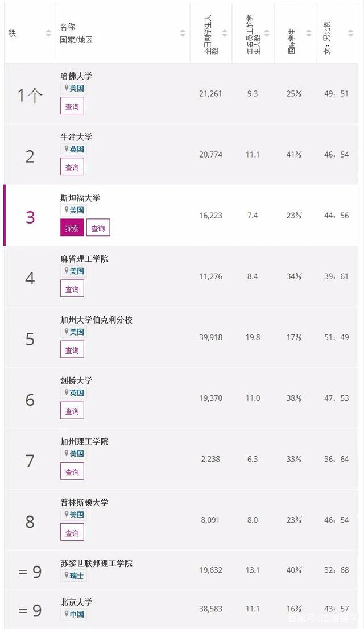Sort by 每名员工的学生人数 column arrows

click(x=267, y=33)
